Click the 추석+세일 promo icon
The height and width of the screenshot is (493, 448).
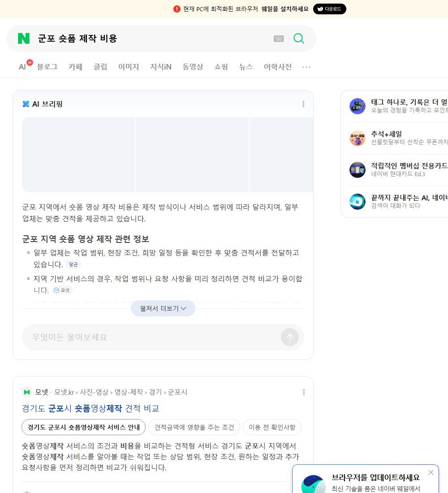tap(358, 138)
